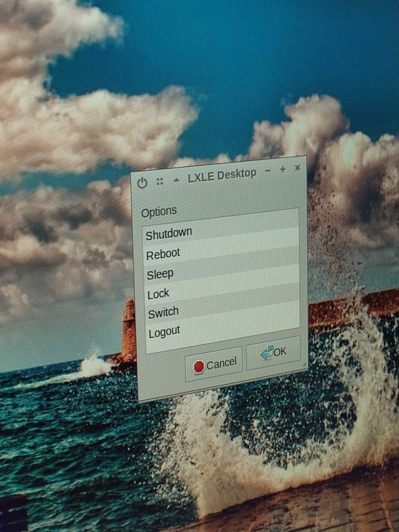Click the Options column header
The width and height of the screenshot is (399, 532).
click(159, 212)
